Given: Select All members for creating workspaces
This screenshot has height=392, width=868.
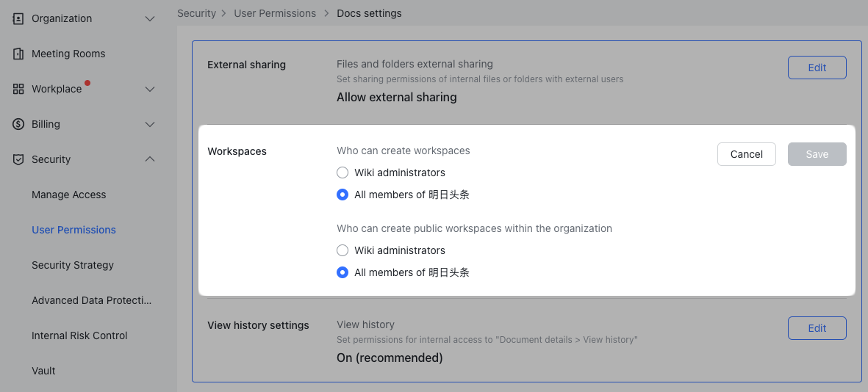Looking at the screenshot, I should (342, 195).
